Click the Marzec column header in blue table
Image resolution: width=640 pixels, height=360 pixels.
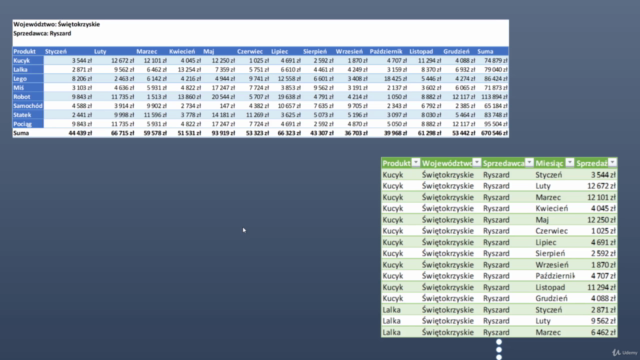[x=147, y=51]
